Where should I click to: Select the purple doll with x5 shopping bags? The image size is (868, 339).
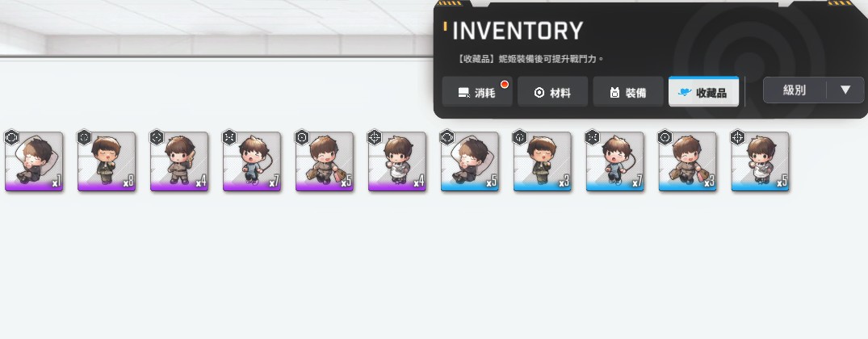325,161
